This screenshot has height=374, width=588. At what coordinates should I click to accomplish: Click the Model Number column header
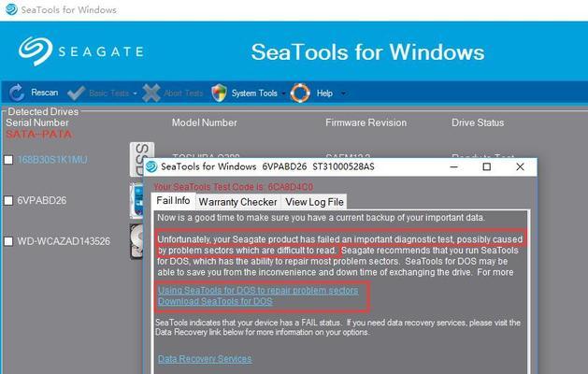(x=205, y=122)
